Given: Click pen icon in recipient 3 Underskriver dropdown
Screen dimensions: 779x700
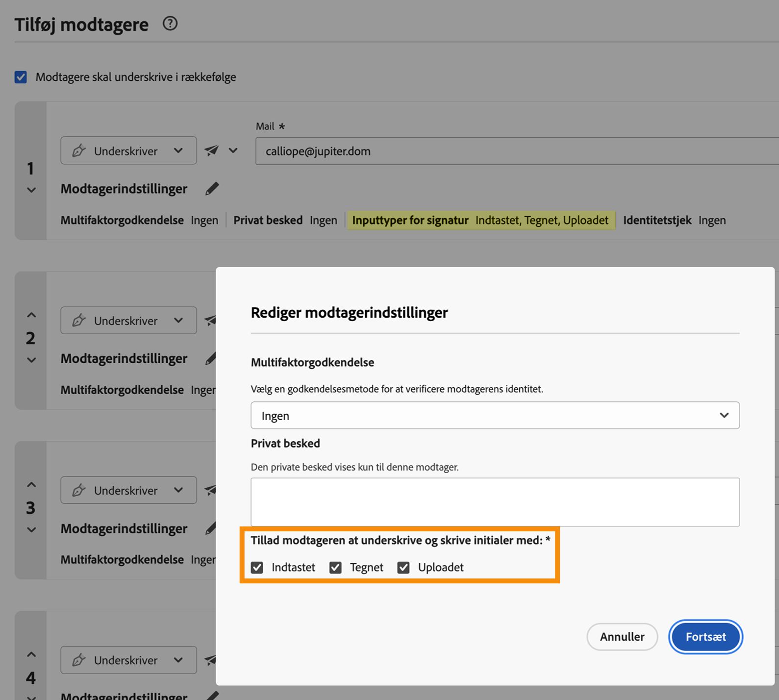Looking at the screenshot, I should [79, 490].
